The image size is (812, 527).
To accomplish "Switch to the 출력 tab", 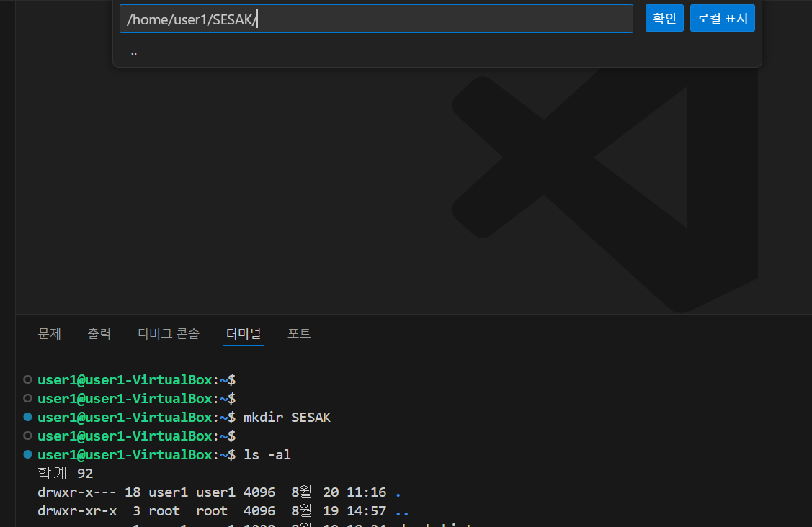I will (99, 334).
